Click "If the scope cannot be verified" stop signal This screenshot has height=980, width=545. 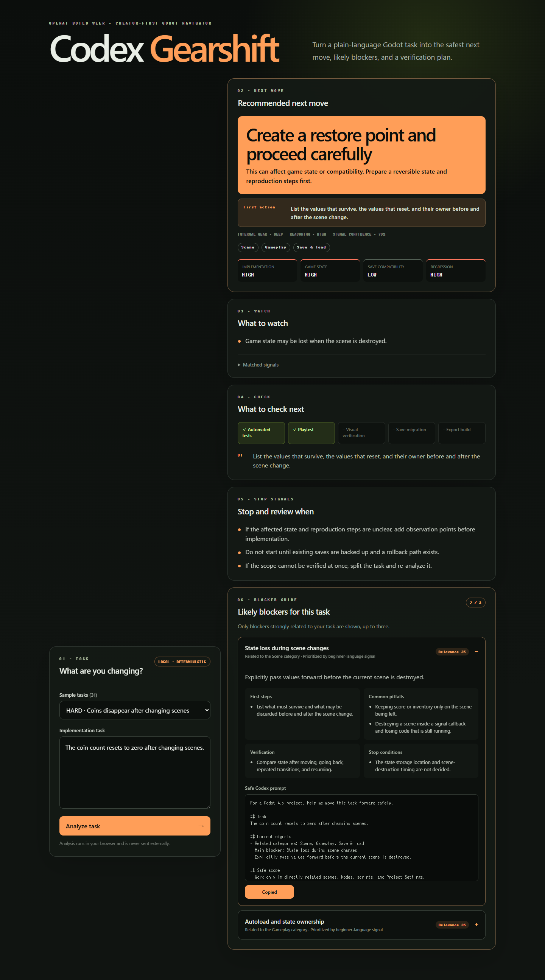338,566
